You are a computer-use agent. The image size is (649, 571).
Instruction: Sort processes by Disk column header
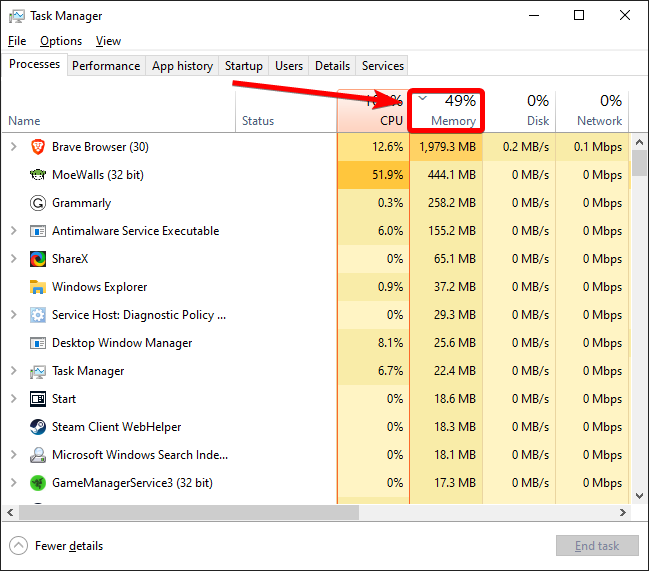pos(519,111)
